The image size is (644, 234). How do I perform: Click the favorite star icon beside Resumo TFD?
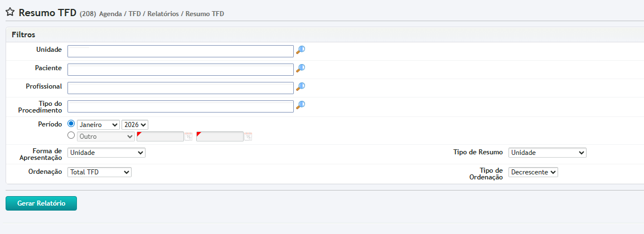(10, 13)
